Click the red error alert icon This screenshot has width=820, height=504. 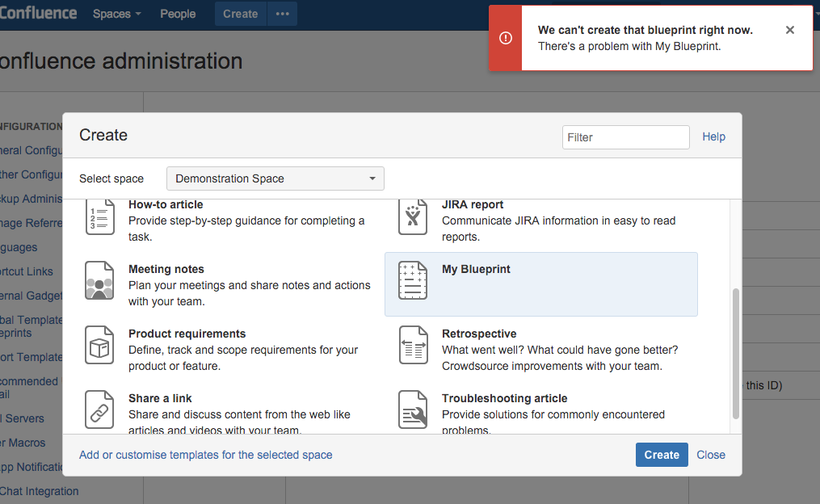point(506,38)
